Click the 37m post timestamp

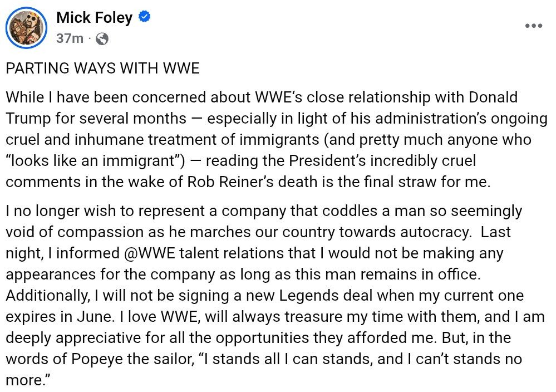tap(70, 38)
